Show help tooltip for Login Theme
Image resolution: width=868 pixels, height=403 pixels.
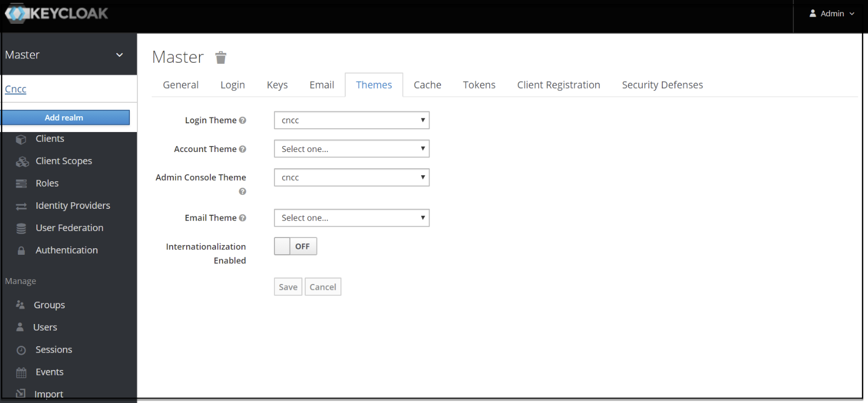click(242, 120)
